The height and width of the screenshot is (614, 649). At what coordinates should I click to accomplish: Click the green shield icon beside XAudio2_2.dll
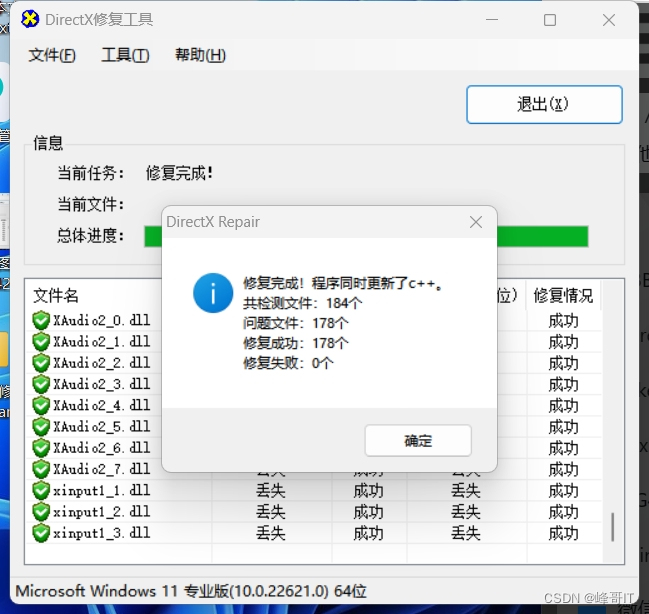[41, 363]
